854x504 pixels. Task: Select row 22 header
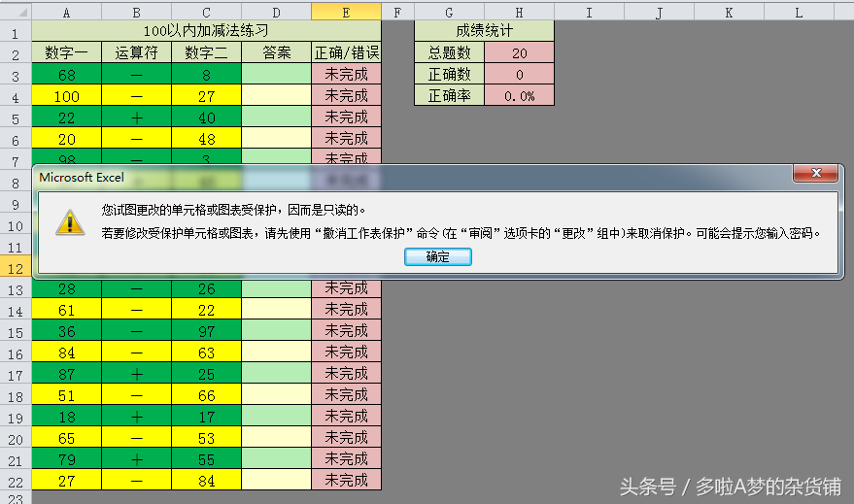click(x=16, y=481)
